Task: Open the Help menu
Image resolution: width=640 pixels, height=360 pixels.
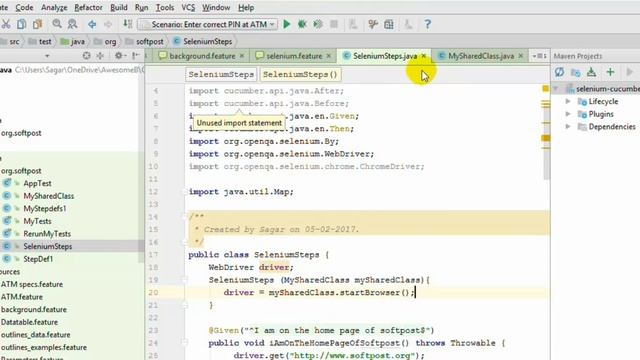Action: point(246,7)
